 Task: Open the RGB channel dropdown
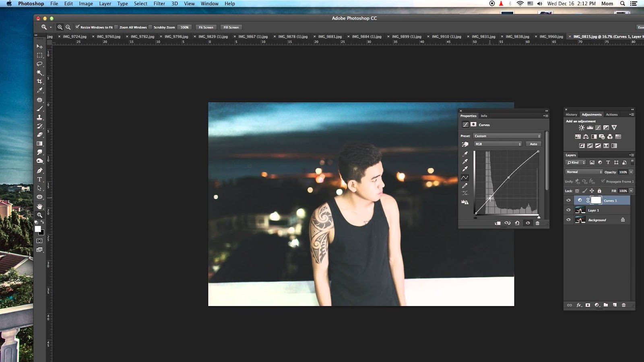coord(498,144)
